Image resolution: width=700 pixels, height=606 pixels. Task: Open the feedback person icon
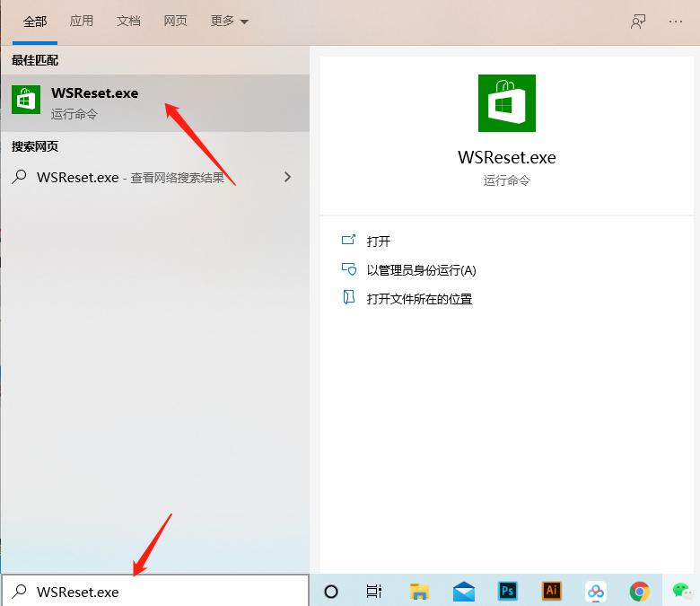click(638, 22)
